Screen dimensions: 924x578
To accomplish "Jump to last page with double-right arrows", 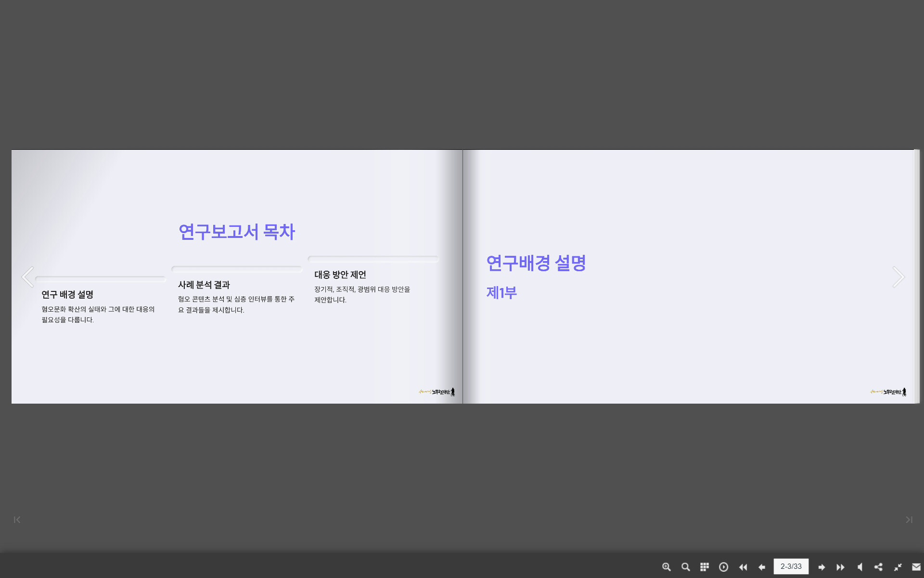I will click(x=840, y=567).
